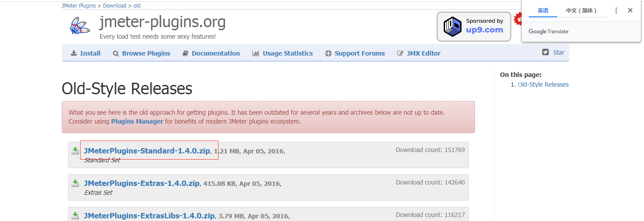Open the Browse Plugins page
The image size is (644, 221).
pos(146,53)
